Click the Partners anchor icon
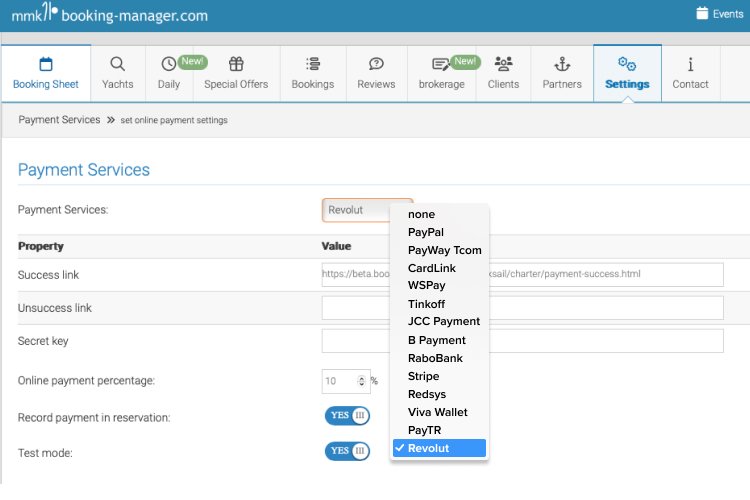The width and height of the screenshot is (750, 500). (562, 64)
